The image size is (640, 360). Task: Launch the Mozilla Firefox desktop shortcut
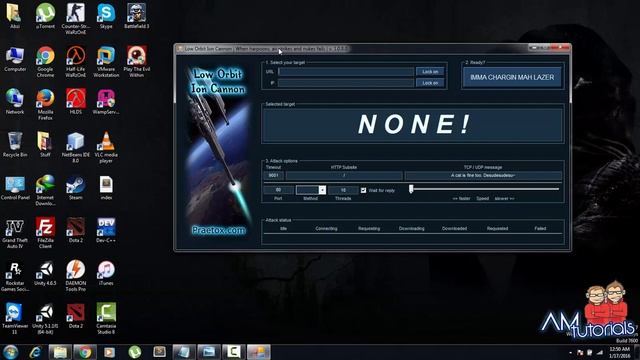pos(45,104)
